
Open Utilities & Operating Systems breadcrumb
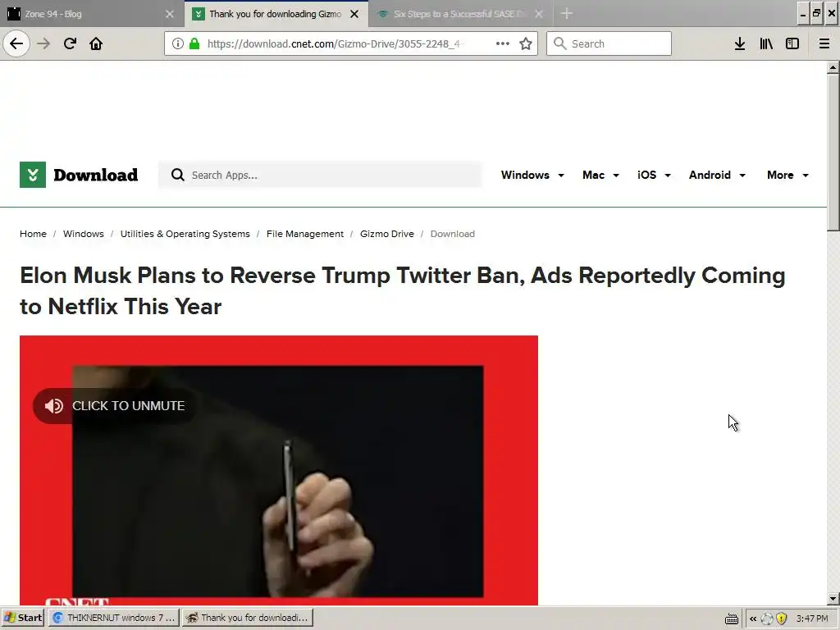pyautogui.click(x=185, y=234)
